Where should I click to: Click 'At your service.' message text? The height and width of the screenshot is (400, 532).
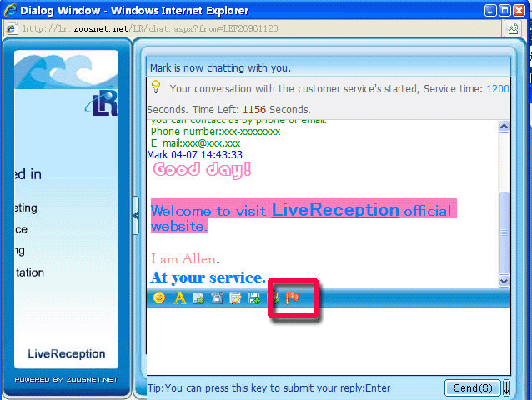(x=208, y=277)
